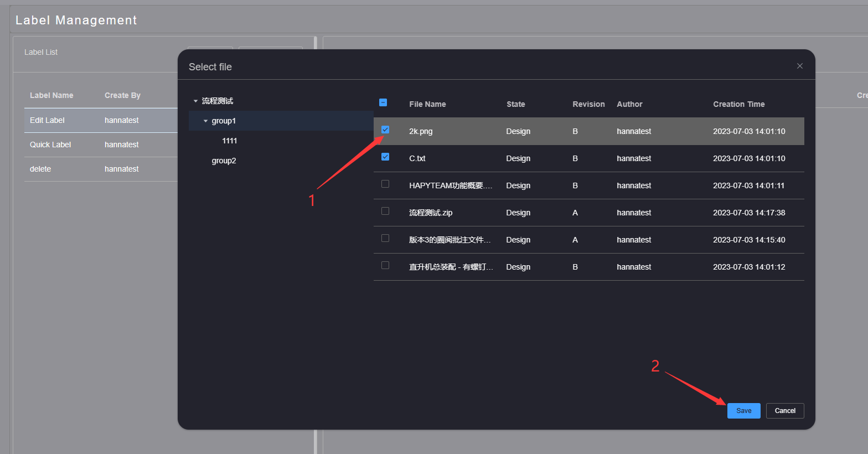Click the Revision column header
This screenshot has width=868, height=454.
click(588, 104)
